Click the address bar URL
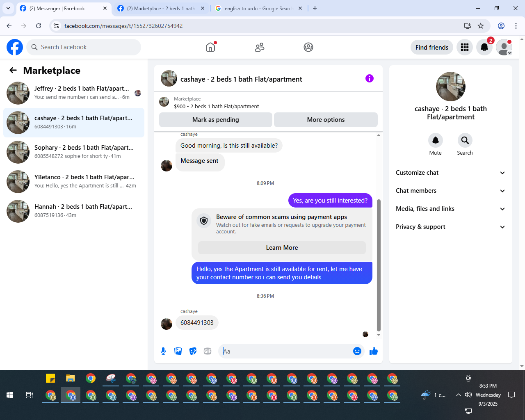This screenshot has height=420, width=525. coord(123,26)
